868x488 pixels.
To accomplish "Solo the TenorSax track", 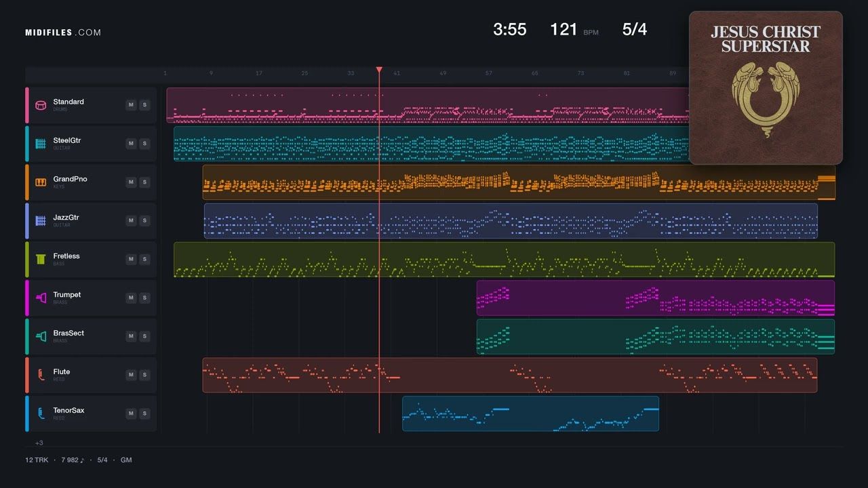I will (x=144, y=413).
